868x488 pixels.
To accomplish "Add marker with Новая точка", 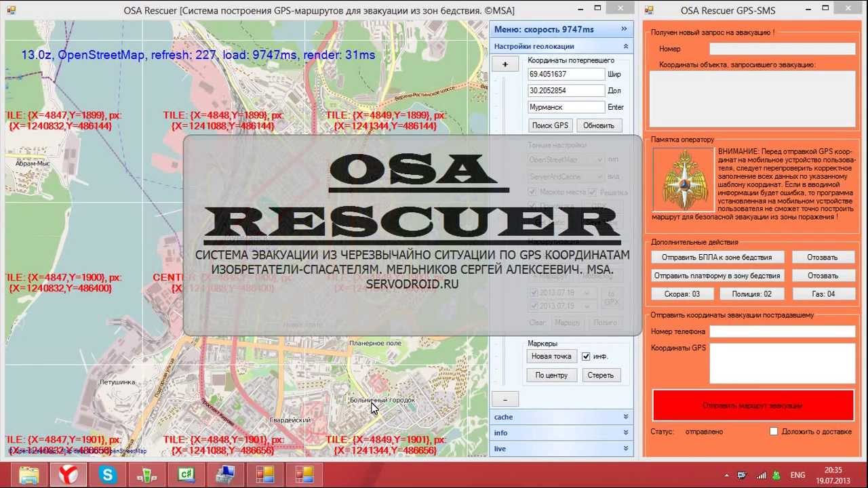I will pyautogui.click(x=551, y=356).
